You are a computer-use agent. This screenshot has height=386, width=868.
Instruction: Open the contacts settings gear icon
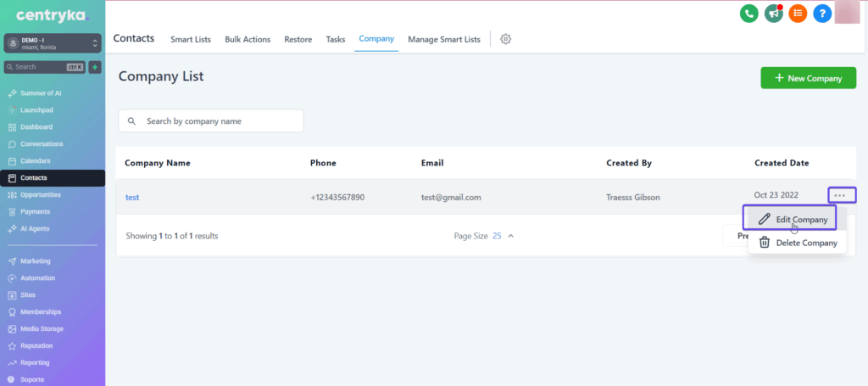(x=506, y=40)
